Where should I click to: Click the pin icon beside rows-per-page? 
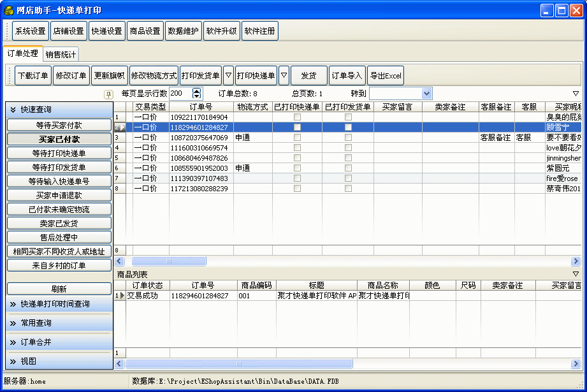tap(108, 94)
